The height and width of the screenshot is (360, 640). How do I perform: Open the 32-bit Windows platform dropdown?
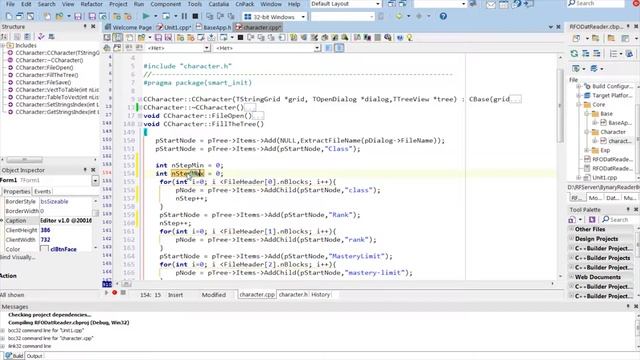click(303, 17)
